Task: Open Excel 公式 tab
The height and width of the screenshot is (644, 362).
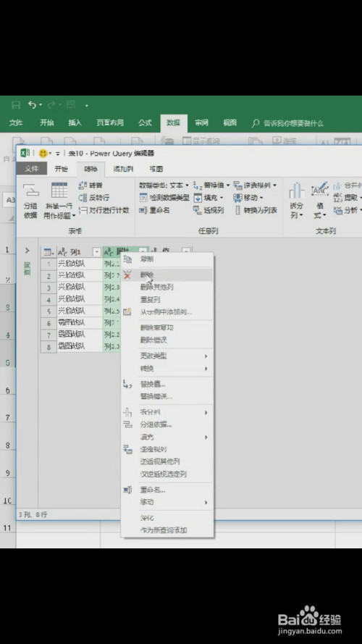Action: click(145, 123)
